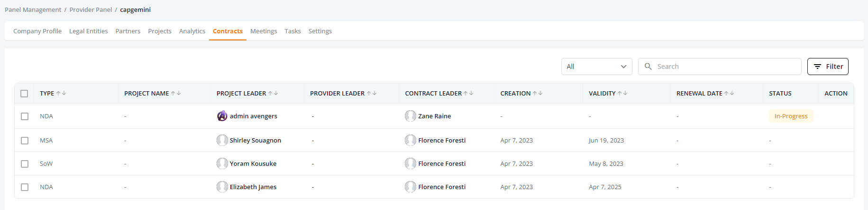868x210 pixels.
Task: Click Shirley Souagnon's avatar
Action: [x=222, y=140]
